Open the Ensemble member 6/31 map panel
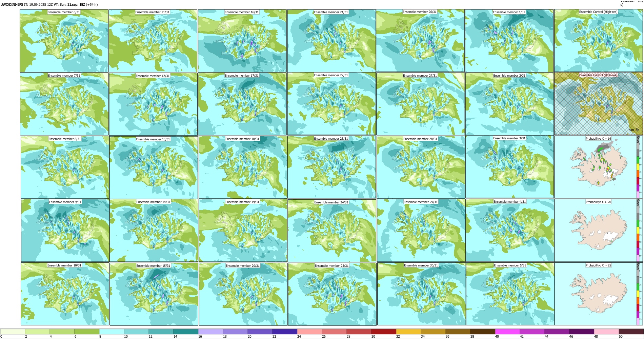 pyautogui.click(x=64, y=41)
